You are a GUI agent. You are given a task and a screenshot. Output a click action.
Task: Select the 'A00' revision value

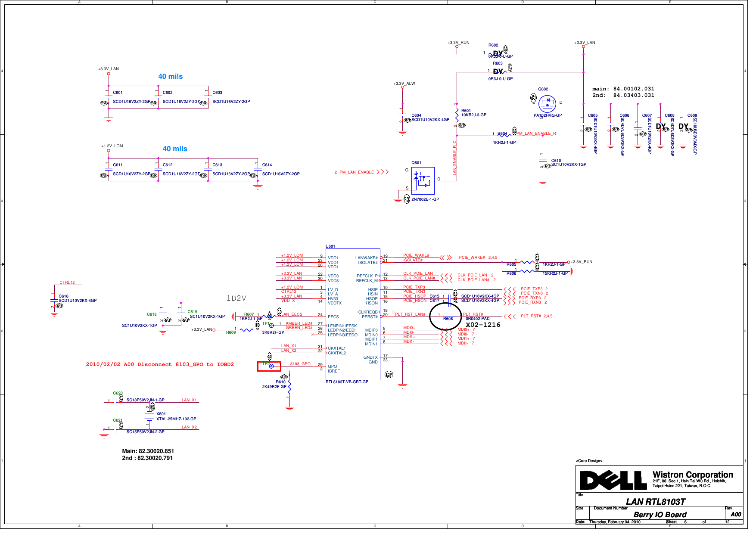click(736, 514)
